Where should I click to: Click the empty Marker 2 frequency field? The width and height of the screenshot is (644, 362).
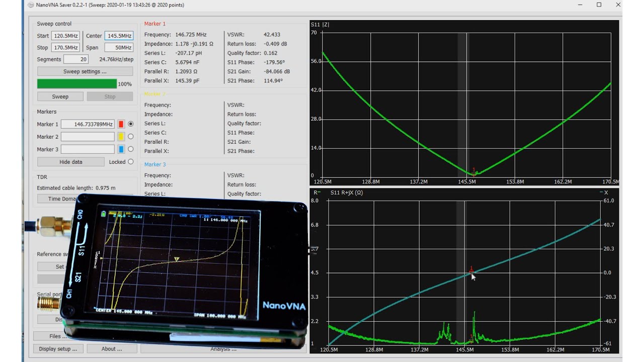tap(88, 137)
